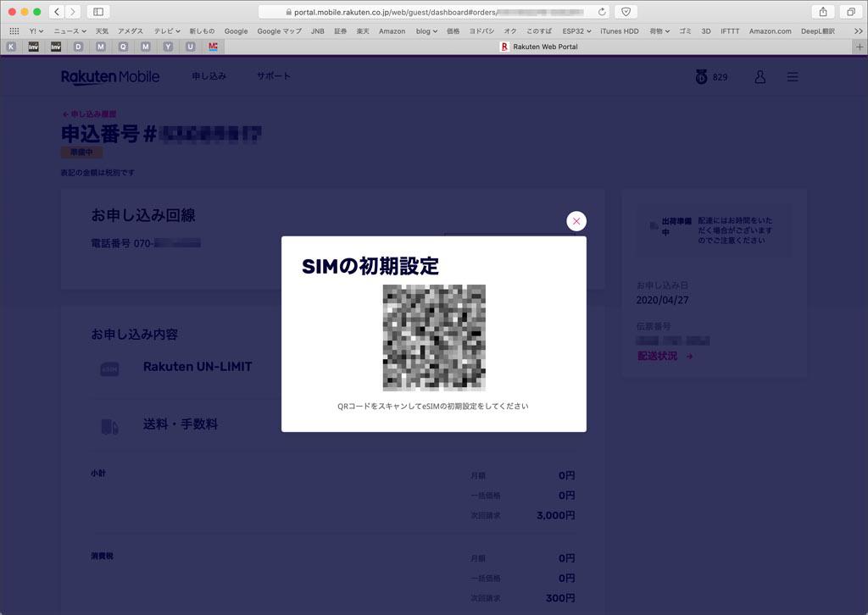The image size is (868, 615).
Task: Expand the 荷物 bookmarks folder
Action: [x=659, y=31]
